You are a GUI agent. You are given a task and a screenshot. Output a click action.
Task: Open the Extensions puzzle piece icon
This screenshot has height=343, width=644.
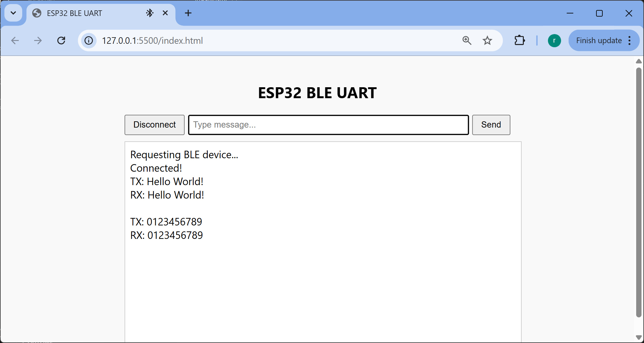click(519, 41)
